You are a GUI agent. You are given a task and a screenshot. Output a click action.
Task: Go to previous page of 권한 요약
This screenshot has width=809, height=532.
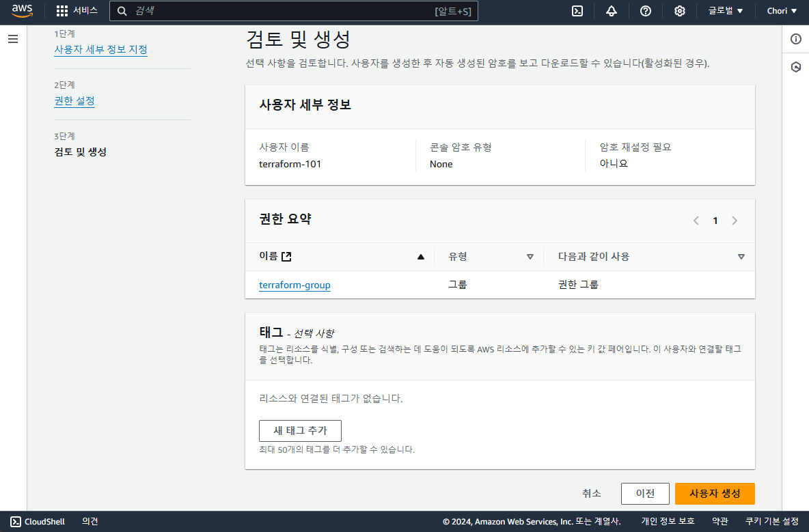click(696, 221)
